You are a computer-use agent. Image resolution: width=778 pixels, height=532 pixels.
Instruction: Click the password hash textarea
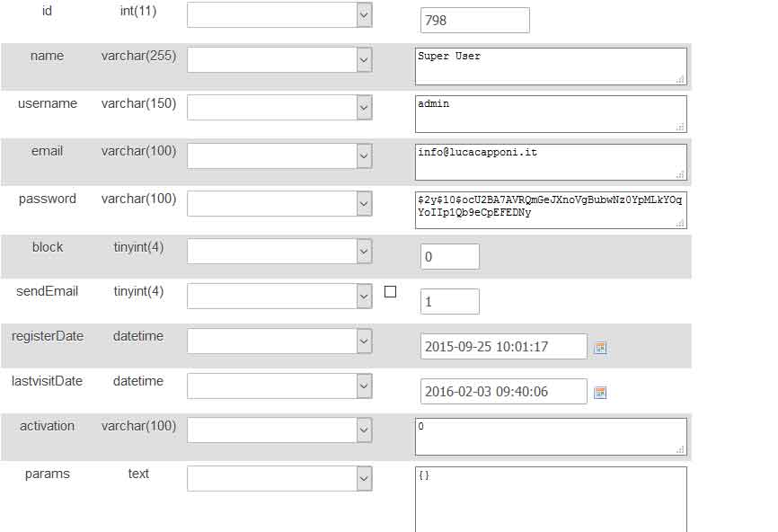(x=551, y=208)
